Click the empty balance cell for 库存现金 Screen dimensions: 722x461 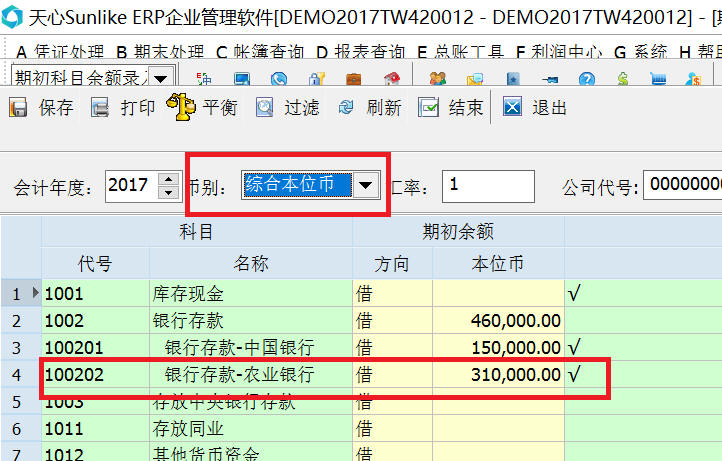498,293
